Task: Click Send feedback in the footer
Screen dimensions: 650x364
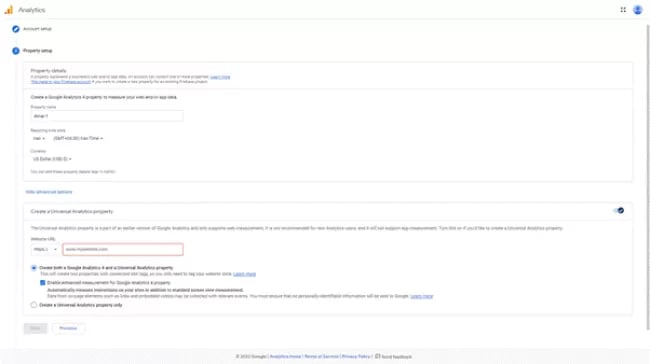Action: click(x=397, y=357)
